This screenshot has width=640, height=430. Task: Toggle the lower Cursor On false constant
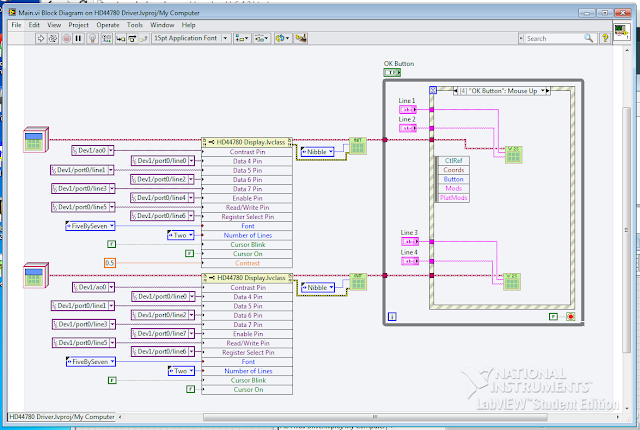(x=191, y=389)
